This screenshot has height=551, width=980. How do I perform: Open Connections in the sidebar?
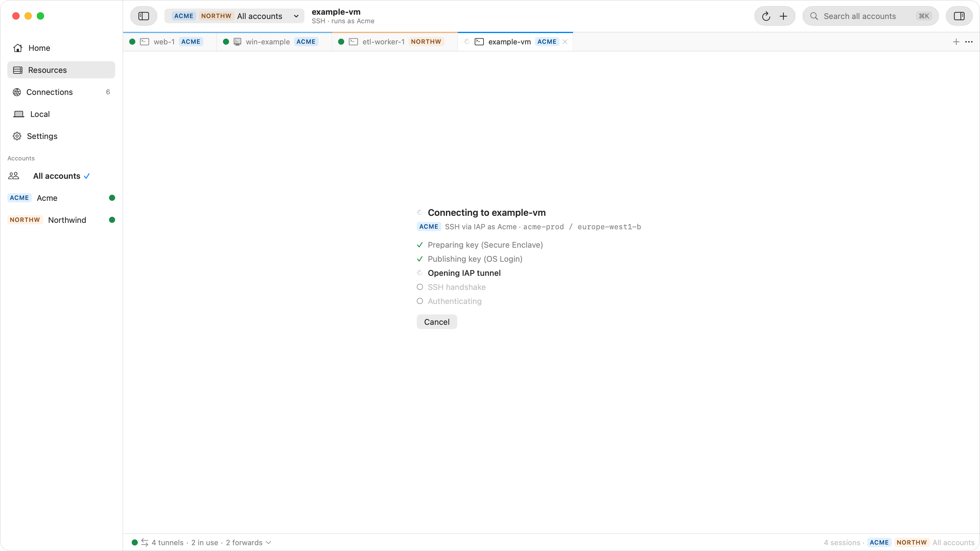61,92
